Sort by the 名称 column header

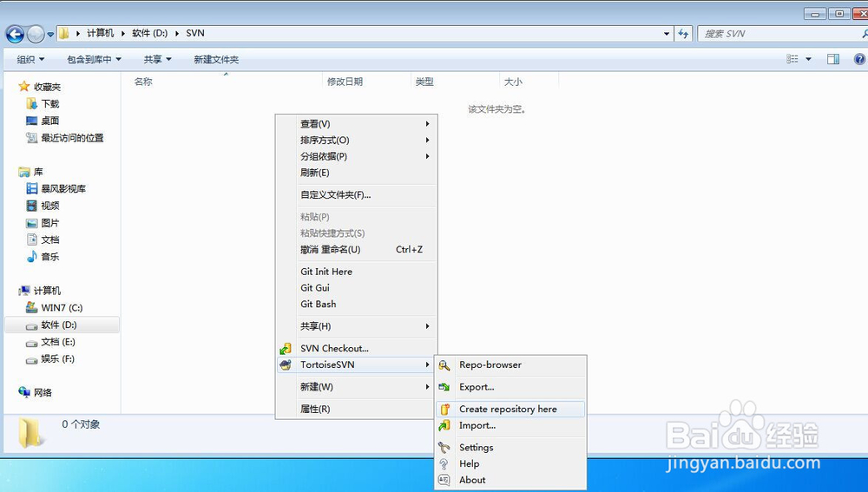tap(143, 82)
